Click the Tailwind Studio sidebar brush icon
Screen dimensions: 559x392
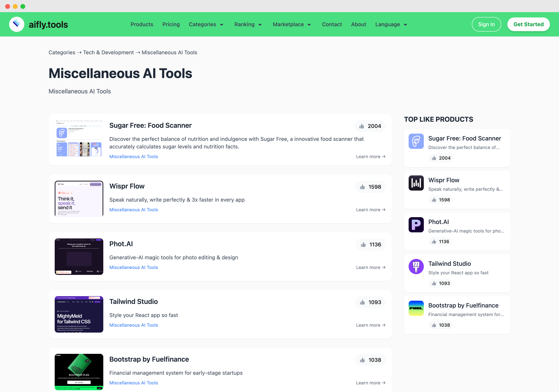click(x=416, y=266)
